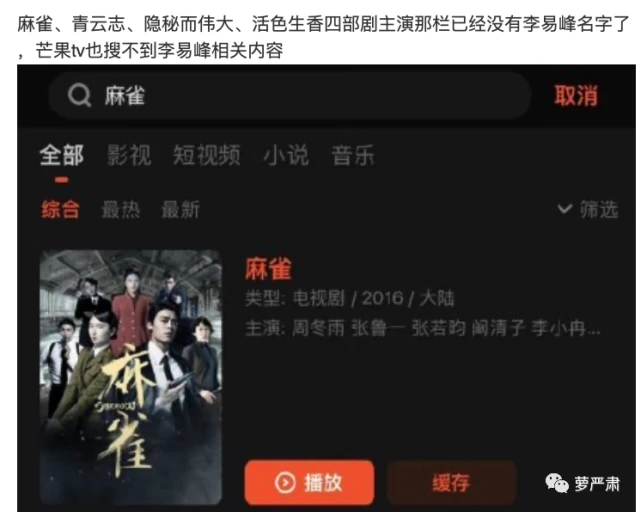Switch to the 影视 tab
This screenshot has height=512, width=641.
(129, 155)
